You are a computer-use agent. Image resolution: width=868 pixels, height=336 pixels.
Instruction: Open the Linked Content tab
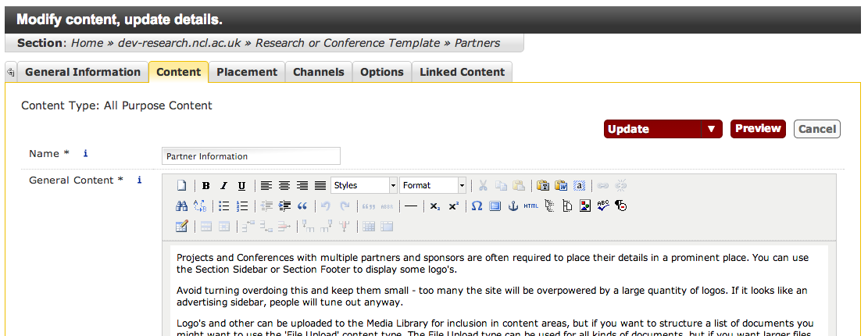(462, 72)
